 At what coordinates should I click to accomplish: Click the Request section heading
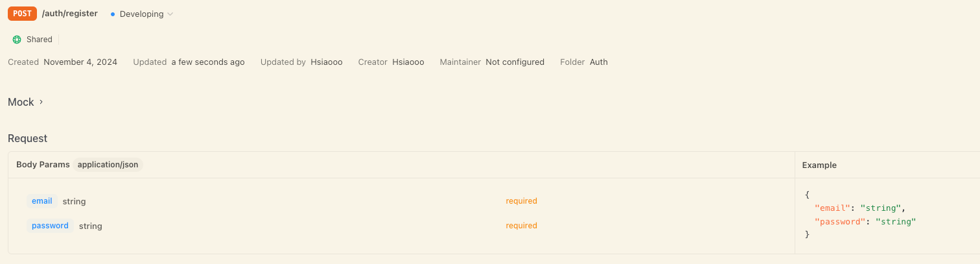(x=27, y=138)
